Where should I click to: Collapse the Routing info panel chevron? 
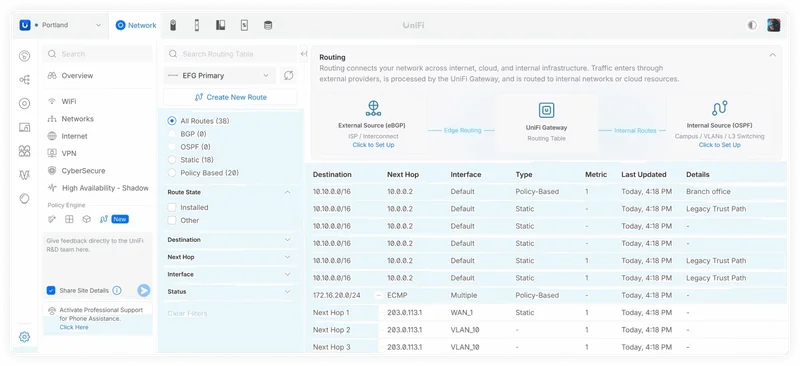(x=772, y=55)
